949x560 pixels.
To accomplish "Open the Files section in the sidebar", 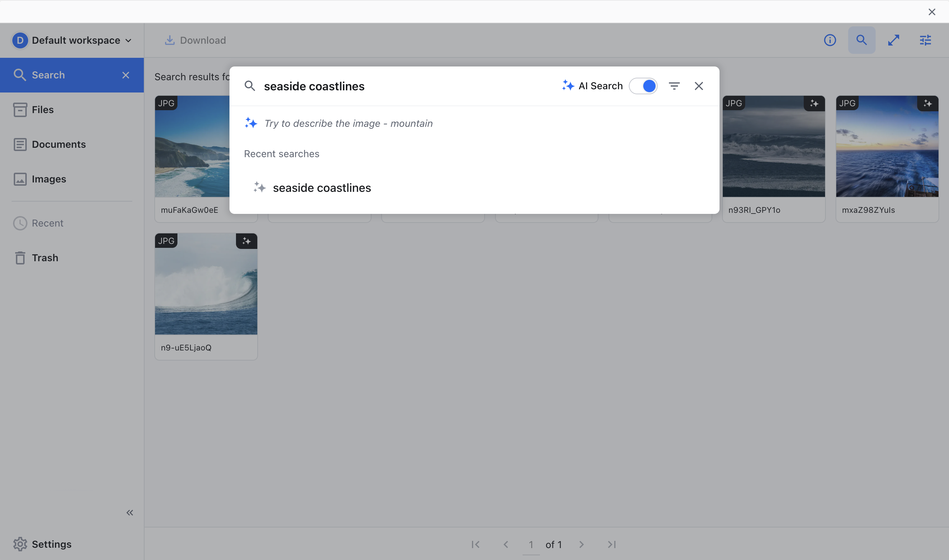I will pos(43,109).
